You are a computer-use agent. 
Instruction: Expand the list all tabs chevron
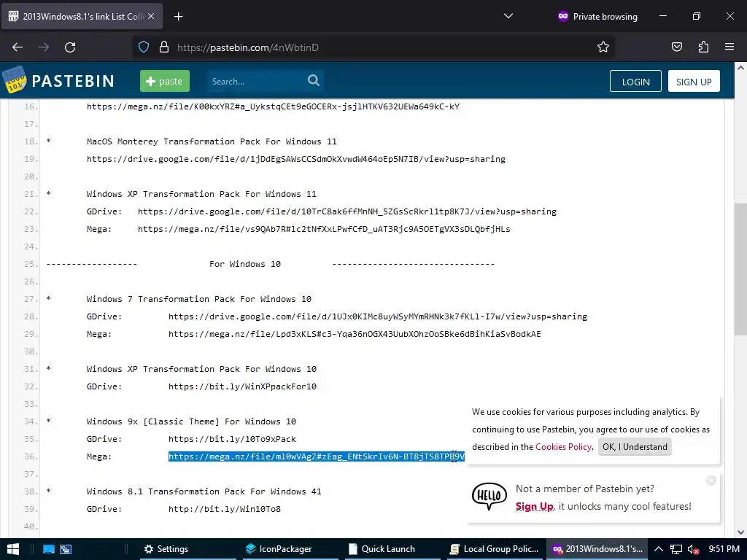pos(508,16)
